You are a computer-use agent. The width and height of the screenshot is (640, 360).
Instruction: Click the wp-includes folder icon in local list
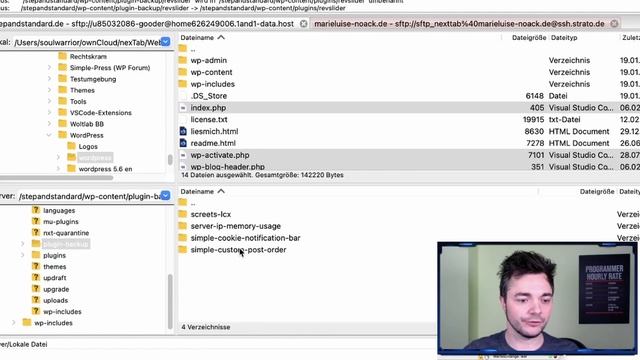click(x=183, y=84)
